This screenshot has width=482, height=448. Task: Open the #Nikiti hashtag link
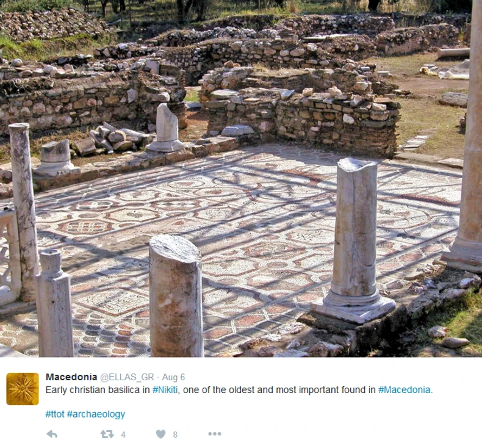(165, 390)
